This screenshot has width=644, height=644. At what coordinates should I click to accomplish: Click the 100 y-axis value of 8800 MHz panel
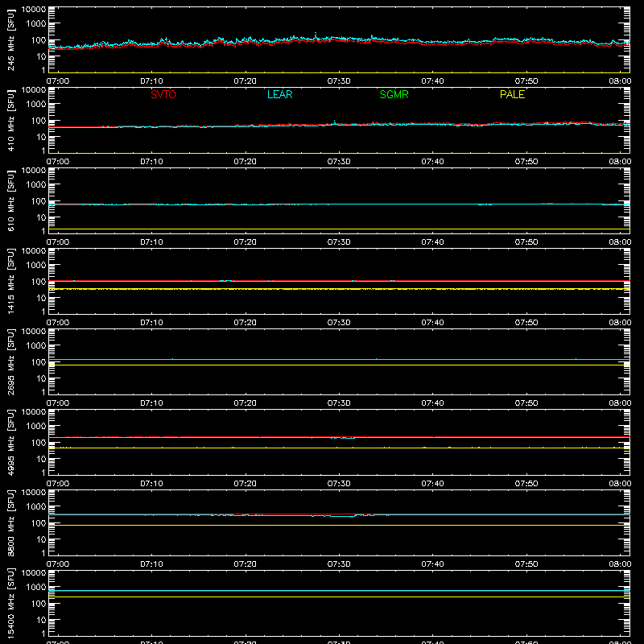pos(39,523)
